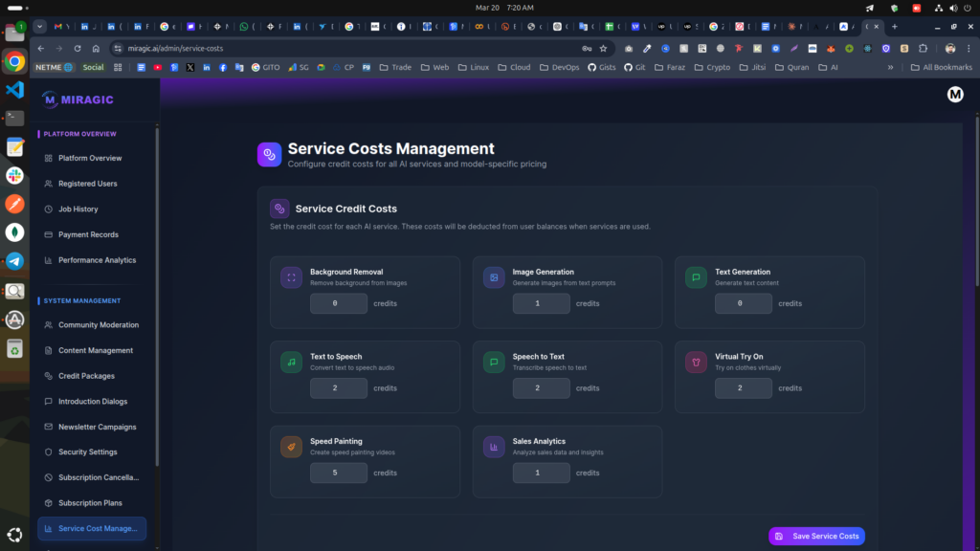
Task: Click the Virtual Try On credits field
Action: [x=743, y=388]
